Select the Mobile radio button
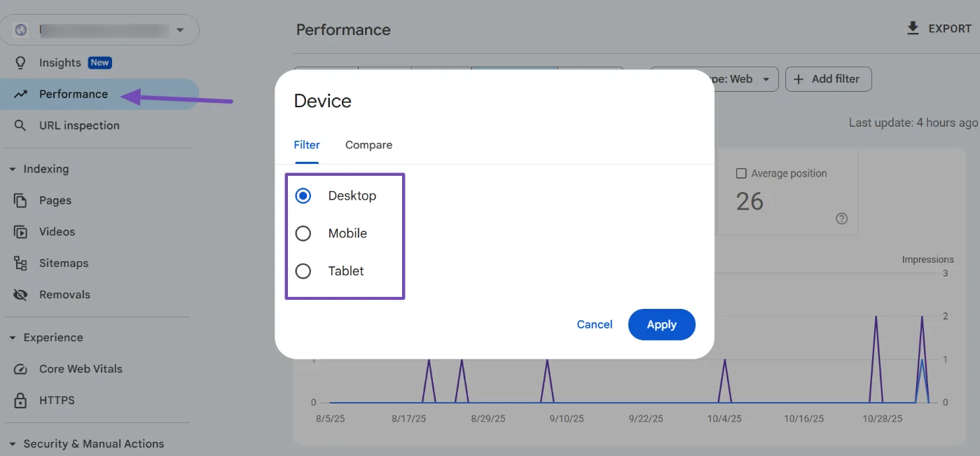Image resolution: width=980 pixels, height=456 pixels. 303,233
